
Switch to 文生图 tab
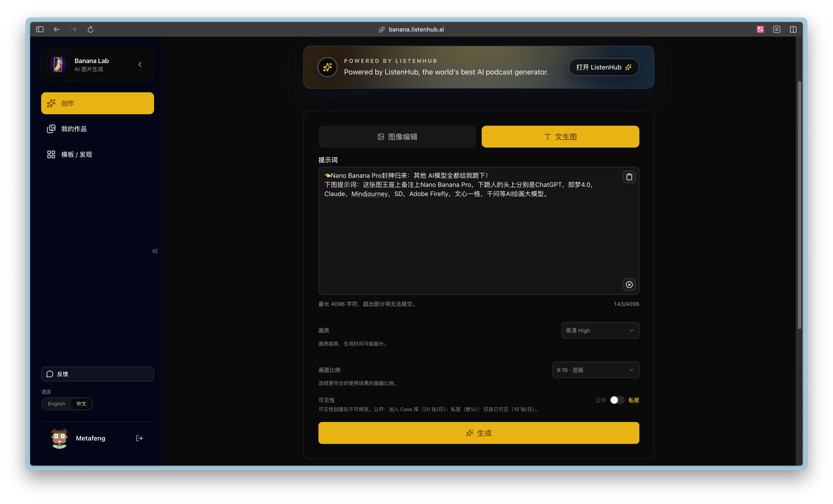(560, 136)
